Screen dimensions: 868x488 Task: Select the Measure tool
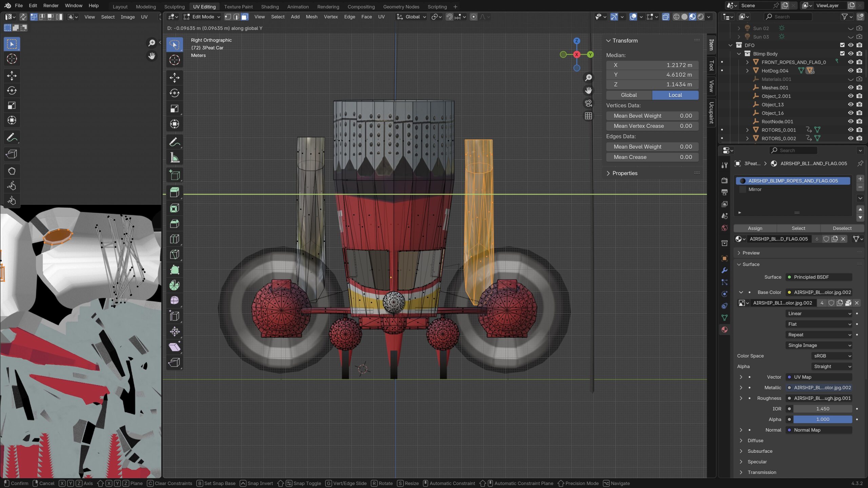174,157
